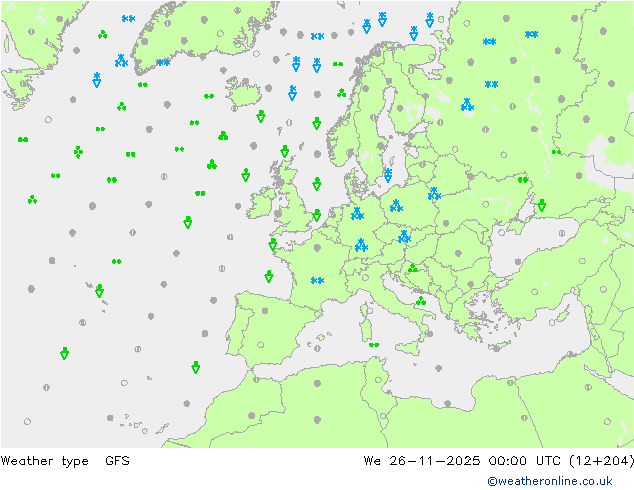Select the snow symbol over southern Germany
This screenshot has width=634, height=490.
[x=361, y=245]
